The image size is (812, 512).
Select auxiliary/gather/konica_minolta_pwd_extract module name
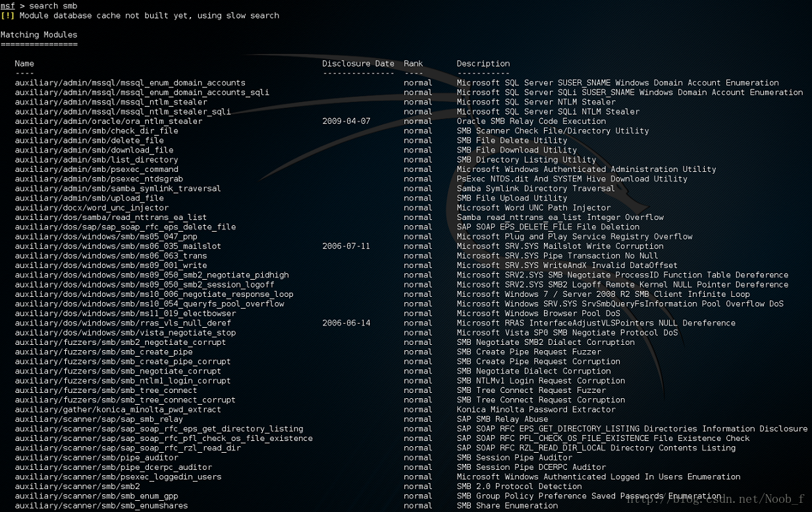pyautogui.click(x=119, y=409)
